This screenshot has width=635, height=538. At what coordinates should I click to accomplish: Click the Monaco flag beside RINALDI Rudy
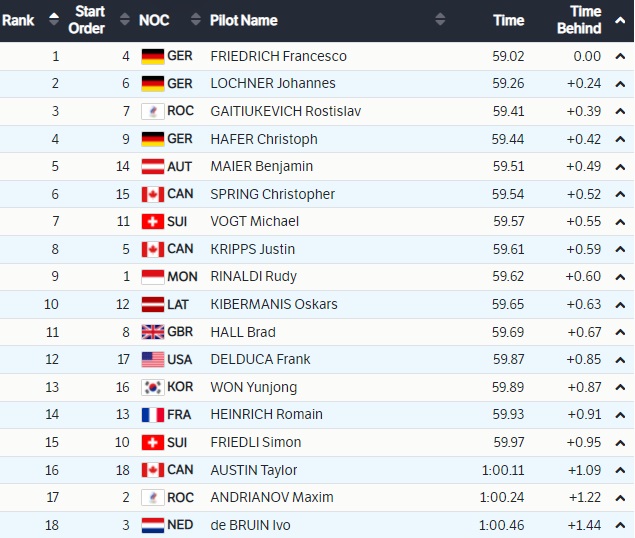(x=153, y=277)
